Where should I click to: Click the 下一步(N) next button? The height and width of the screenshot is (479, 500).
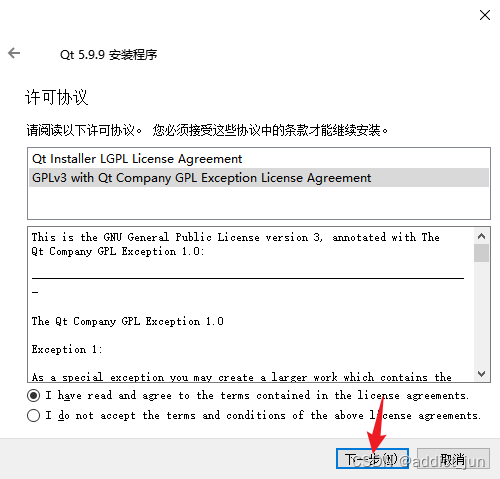[372, 459]
